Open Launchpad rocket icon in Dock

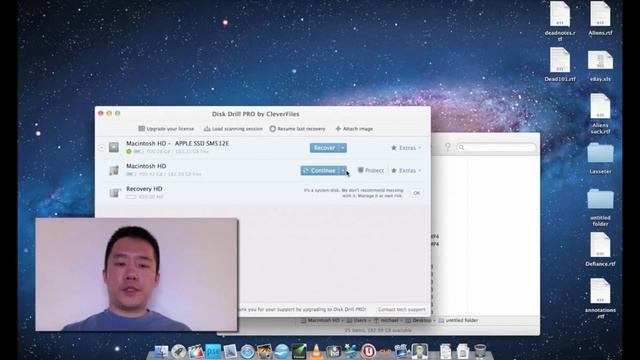tap(178, 351)
